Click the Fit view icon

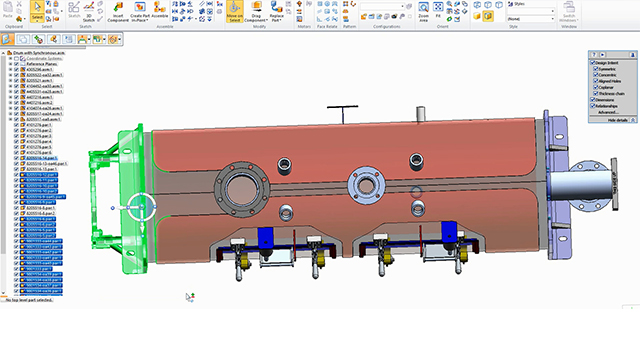pos(438,10)
